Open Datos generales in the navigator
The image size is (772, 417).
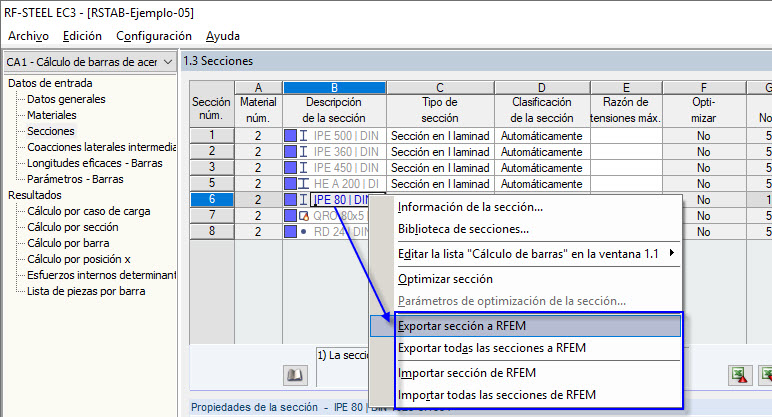tap(66, 99)
